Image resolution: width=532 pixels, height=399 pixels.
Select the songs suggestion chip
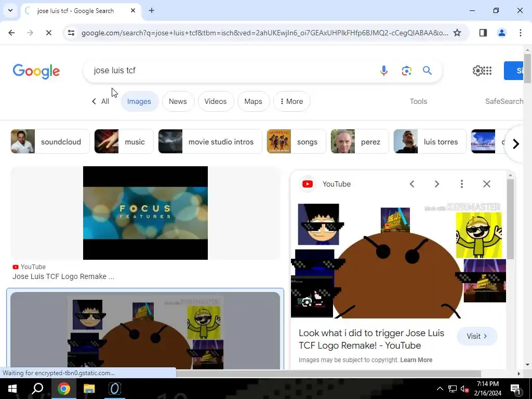pyautogui.click(x=296, y=141)
